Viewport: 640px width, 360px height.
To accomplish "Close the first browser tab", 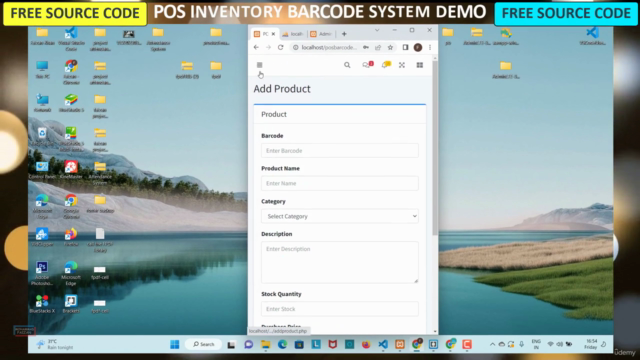I will click(x=273, y=34).
